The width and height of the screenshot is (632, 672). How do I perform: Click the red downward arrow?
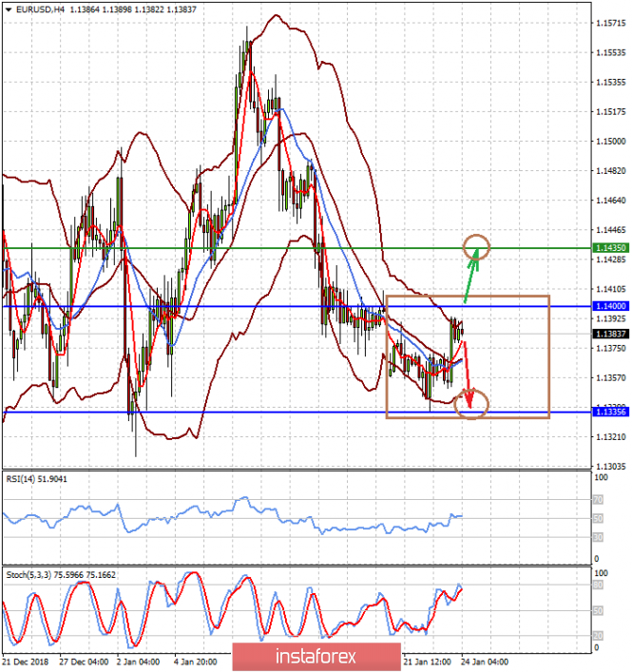coord(467,371)
